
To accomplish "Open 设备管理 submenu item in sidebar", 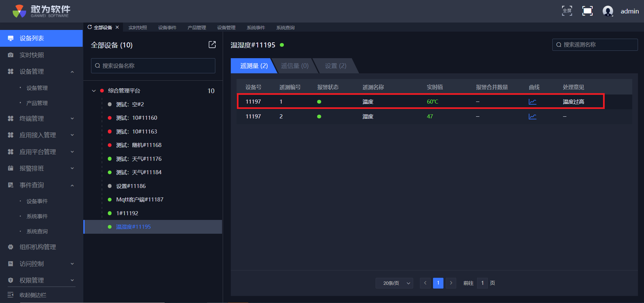I will point(37,88).
